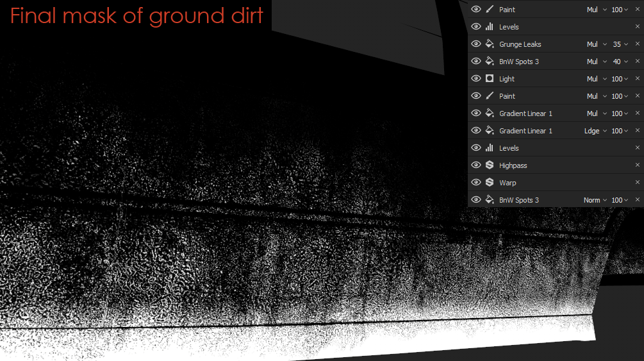644x361 pixels.
Task: Hide the topmost Paint effect with its eye
Action: click(475, 9)
